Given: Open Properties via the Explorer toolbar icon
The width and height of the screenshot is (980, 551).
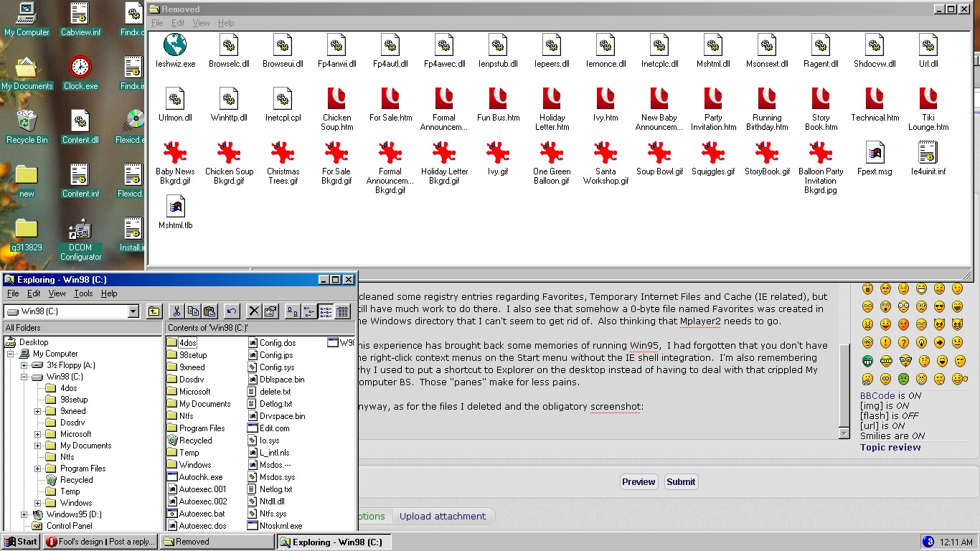Looking at the screenshot, I should (x=270, y=311).
